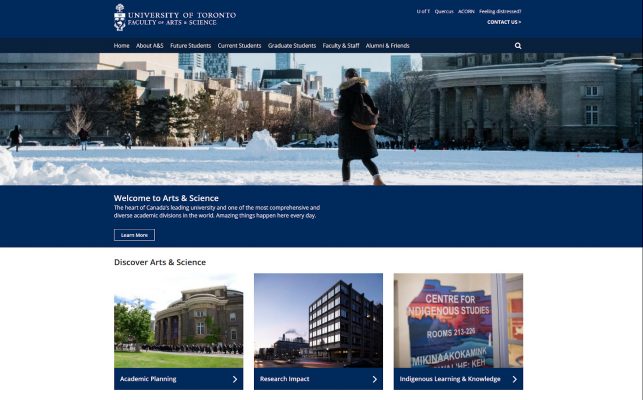Screen dimensions: 643x400
Task: Open the Centre for Indigenous Studies photo
Action: (458, 321)
